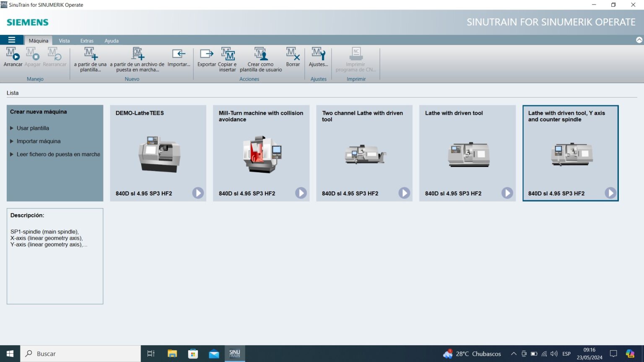Open the Importar tool in the Nuevo group
Viewport: 644px width, 362px height.
[179, 57]
